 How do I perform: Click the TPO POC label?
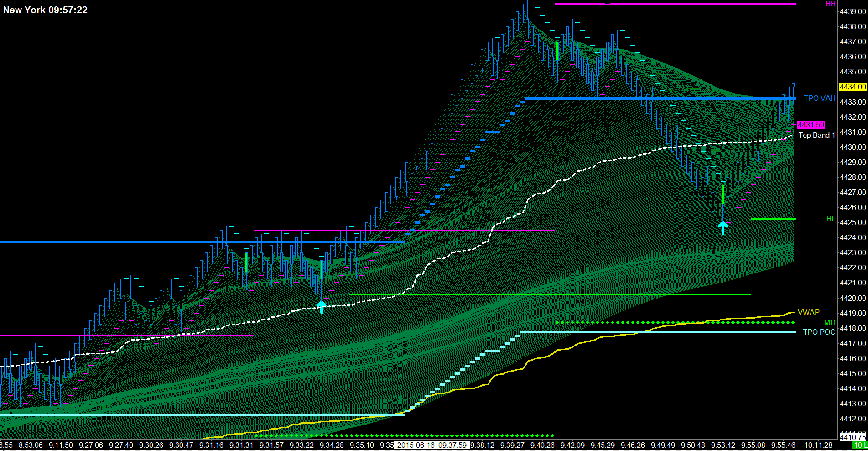click(x=819, y=332)
